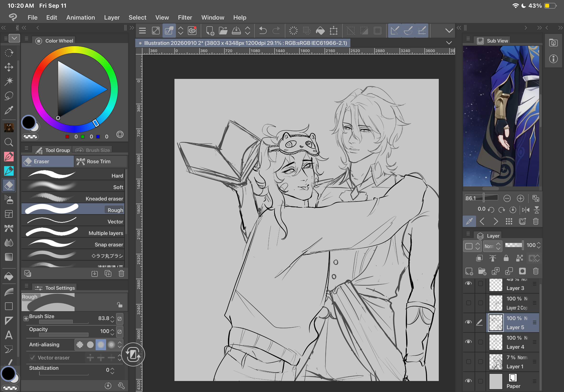Viewport: 564px width, 392px height.
Task: Open the layer blending mode dropdown
Action: (x=493, y=246)
